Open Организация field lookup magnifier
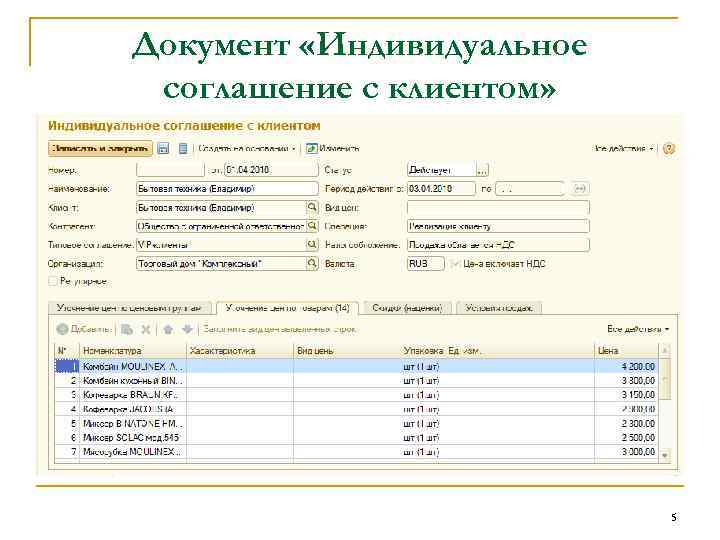 click(x=312, y=264)
